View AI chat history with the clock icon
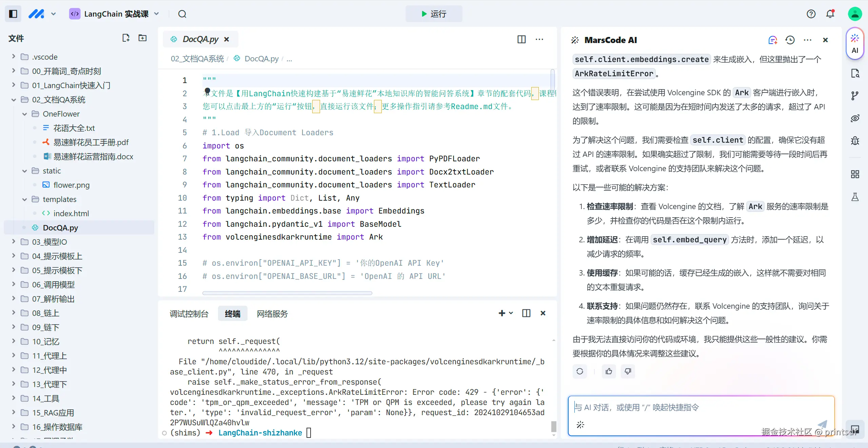The width and height of the screenshot is (868, 448). point(790,40)
